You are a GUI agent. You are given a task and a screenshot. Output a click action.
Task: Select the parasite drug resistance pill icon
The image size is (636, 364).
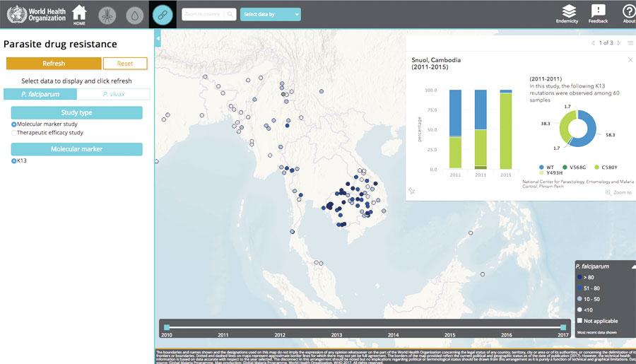point(163,15)
